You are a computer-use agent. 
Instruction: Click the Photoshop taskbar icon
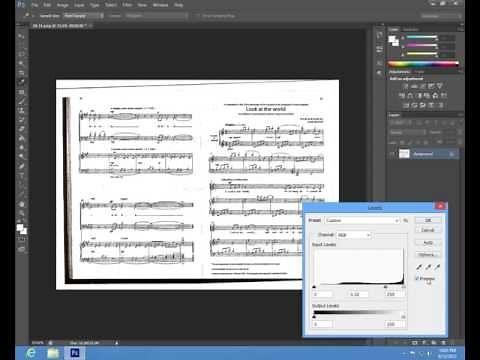pyautogui.click(x=75, y=353)
